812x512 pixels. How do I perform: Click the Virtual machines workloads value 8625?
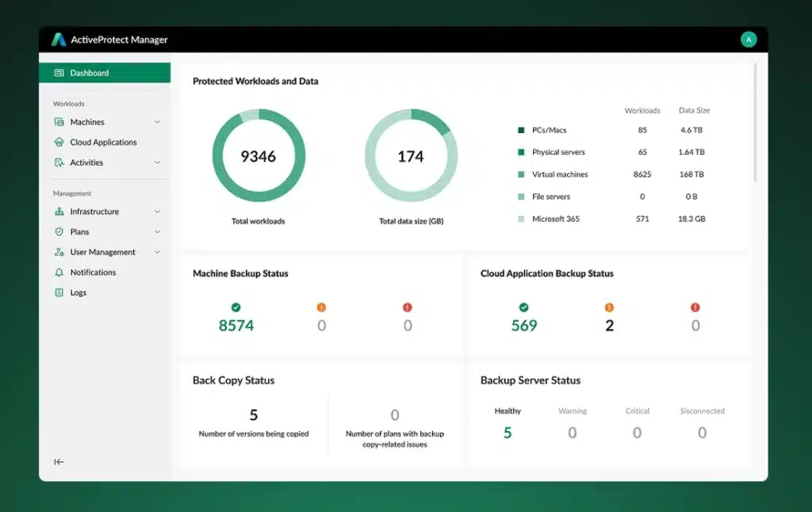642,174
